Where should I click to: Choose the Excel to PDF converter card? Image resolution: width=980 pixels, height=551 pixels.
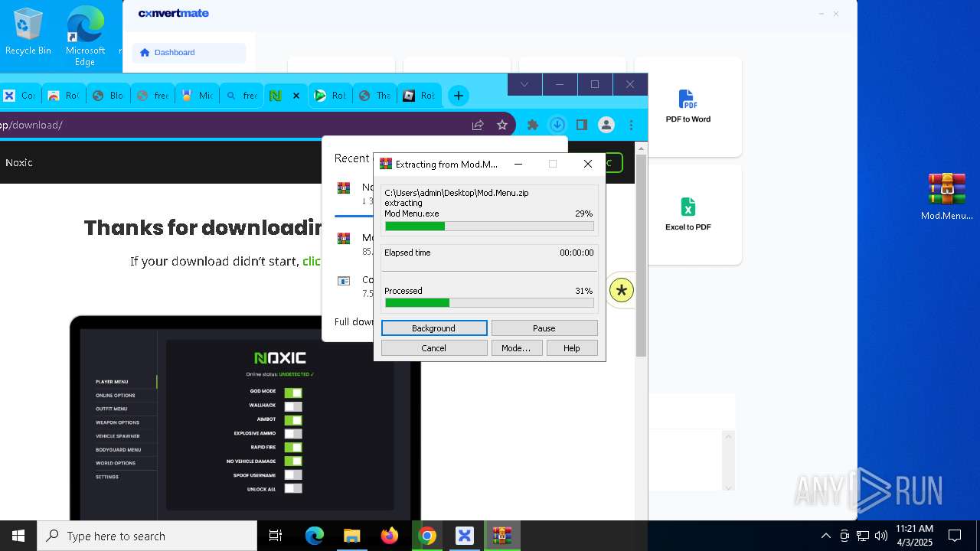point(688,215)
